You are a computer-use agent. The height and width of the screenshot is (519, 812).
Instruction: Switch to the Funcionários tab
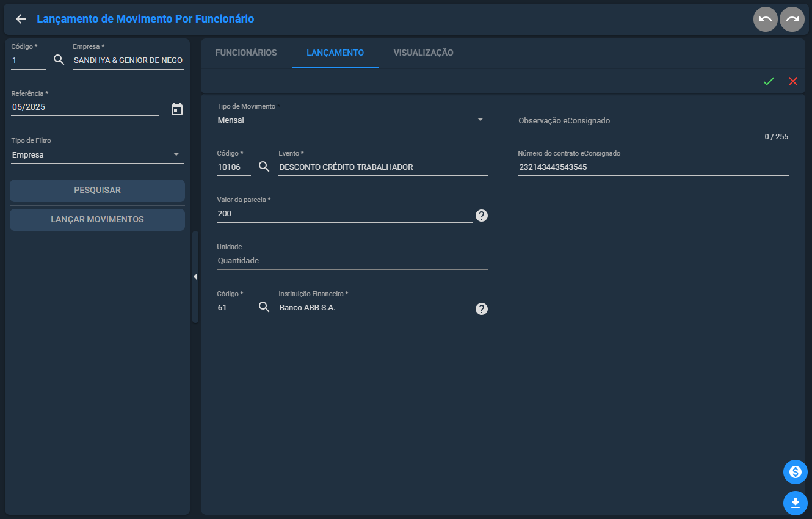point(246,53)
